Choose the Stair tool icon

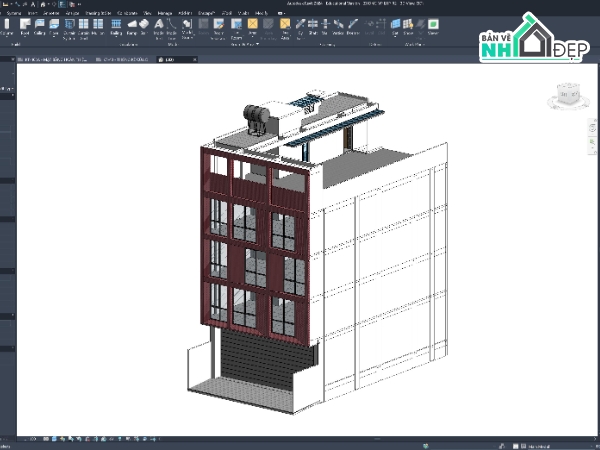(144, 27)
